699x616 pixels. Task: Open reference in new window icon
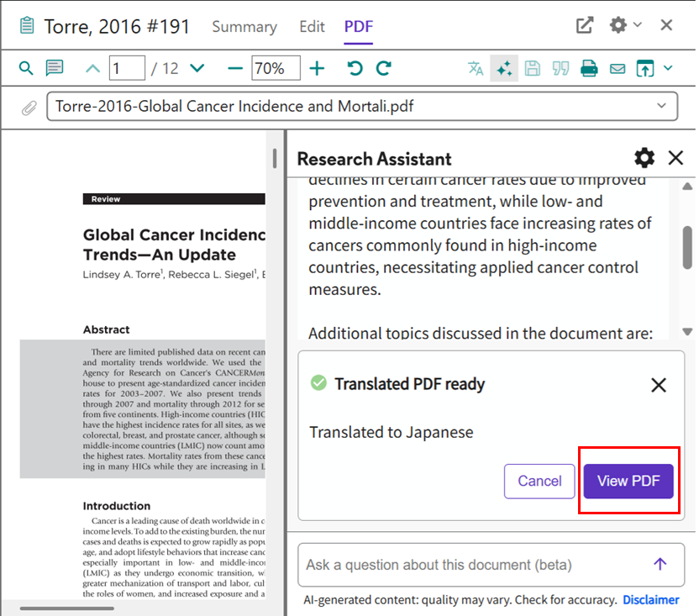click(x=585, y=25)
